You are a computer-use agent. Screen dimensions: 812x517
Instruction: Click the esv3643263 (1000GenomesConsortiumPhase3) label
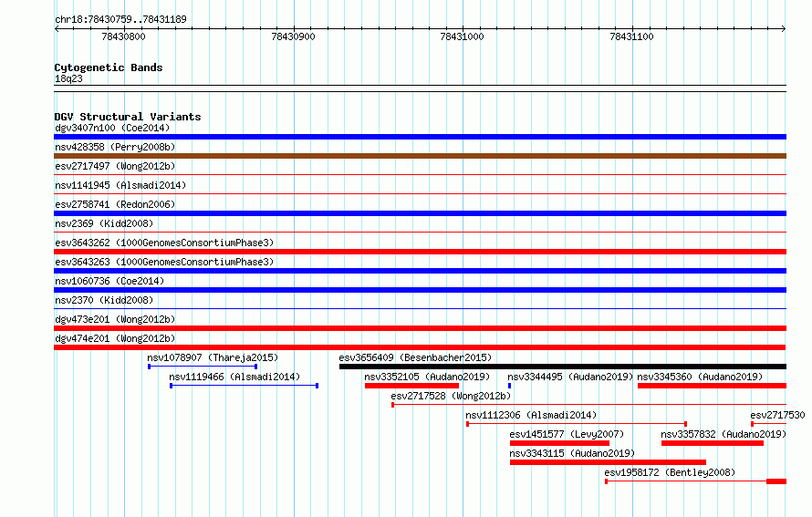pos(164,262)
